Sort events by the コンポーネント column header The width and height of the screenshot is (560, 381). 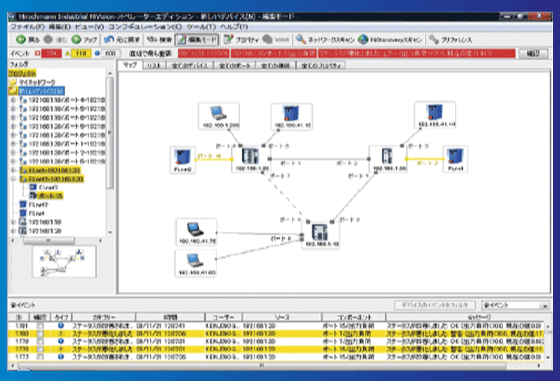click(354, 317)
